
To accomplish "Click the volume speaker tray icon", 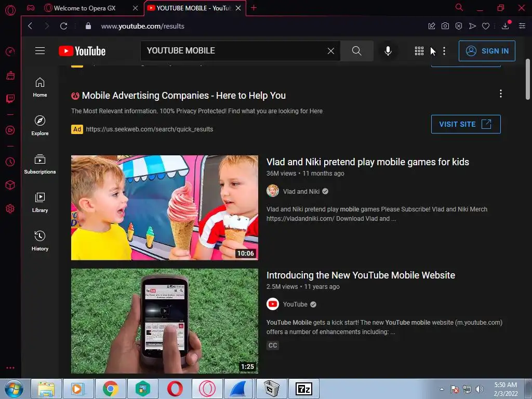I will [480, 389].
